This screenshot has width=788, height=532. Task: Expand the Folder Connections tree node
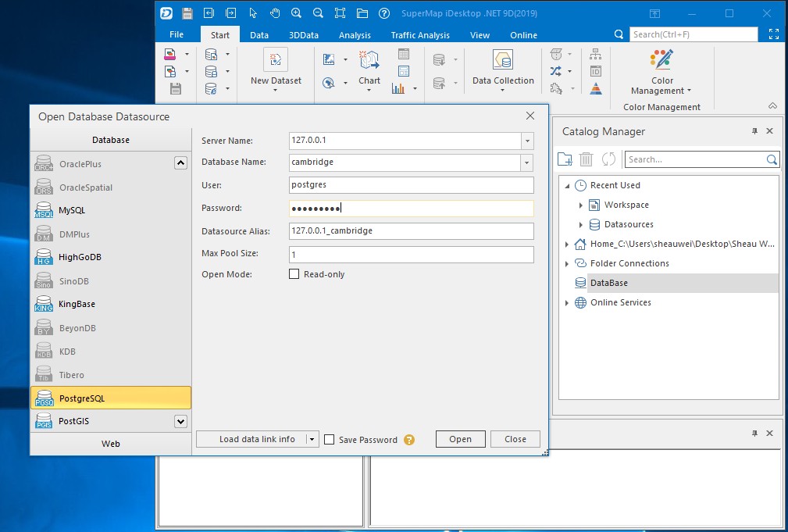pos(567,263)
